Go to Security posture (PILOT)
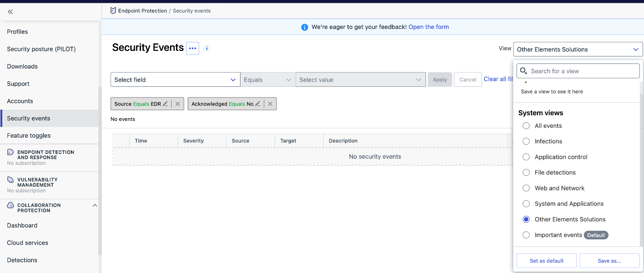The height and width of the screenshot is (273, 644). pyautogui.click(x=41, y=49)
